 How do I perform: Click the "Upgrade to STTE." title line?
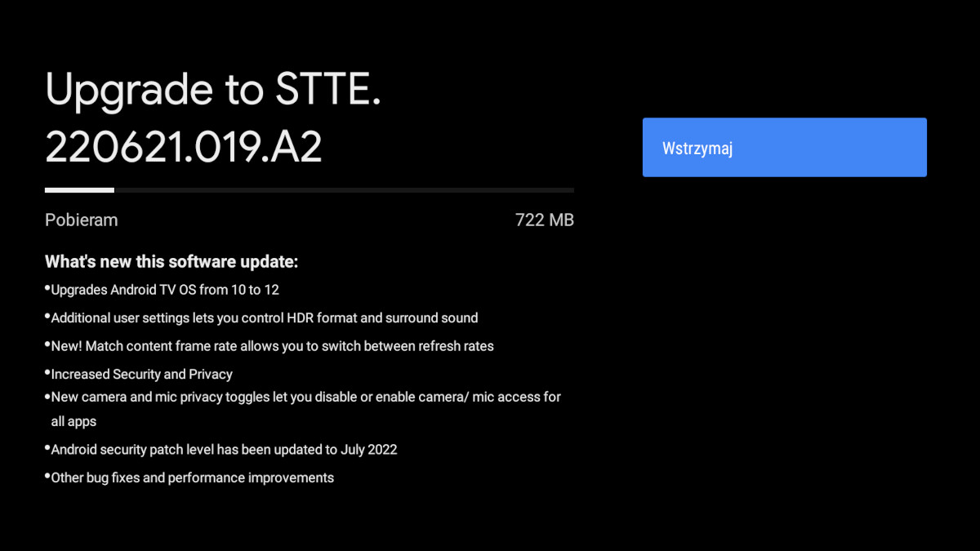coord(213,90)
